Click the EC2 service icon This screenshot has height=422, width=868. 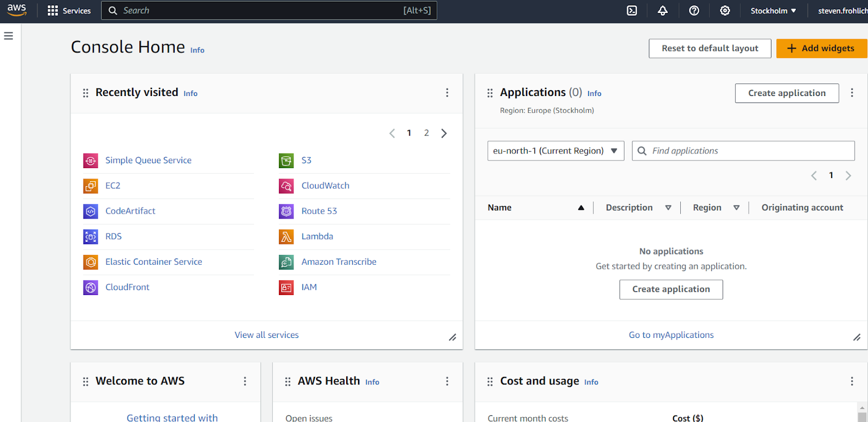[x=91, y=186]
